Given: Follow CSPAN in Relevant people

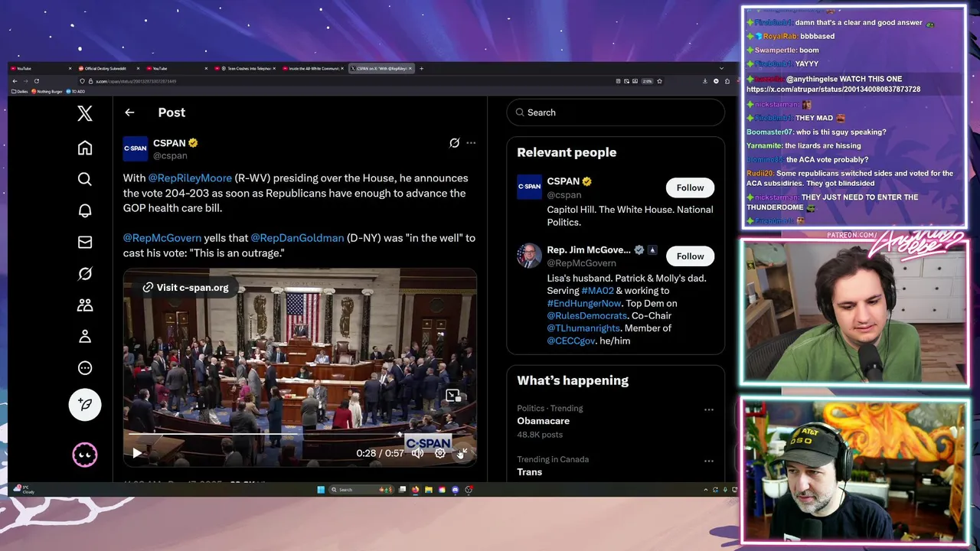Looking at the screenshot, I should coord(690,187).
